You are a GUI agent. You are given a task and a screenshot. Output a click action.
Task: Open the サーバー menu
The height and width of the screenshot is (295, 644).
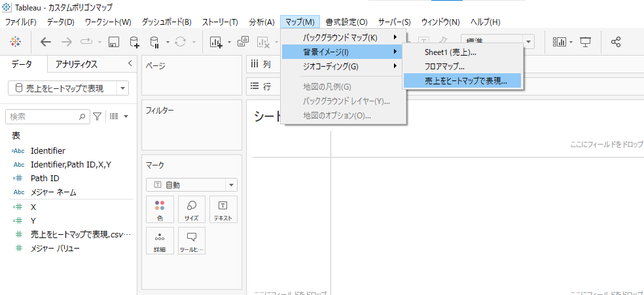pos(394,22)
